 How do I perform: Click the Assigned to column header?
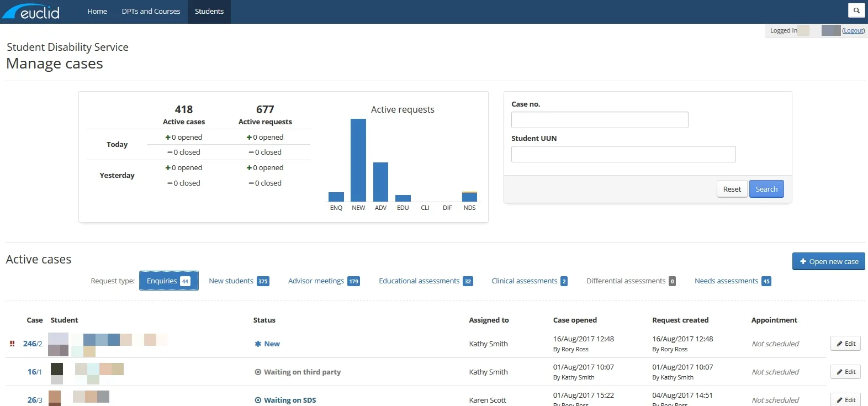coord(489,320)
